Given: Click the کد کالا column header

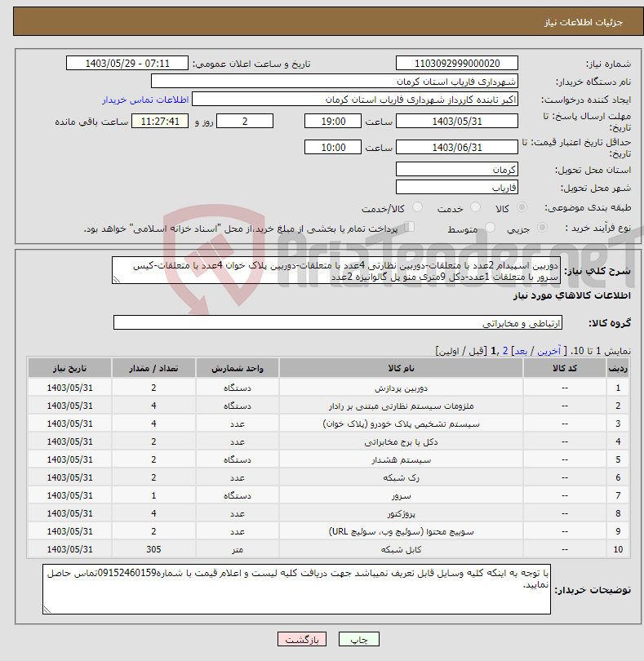Looking at the screenshot, I should click(565, 368).
